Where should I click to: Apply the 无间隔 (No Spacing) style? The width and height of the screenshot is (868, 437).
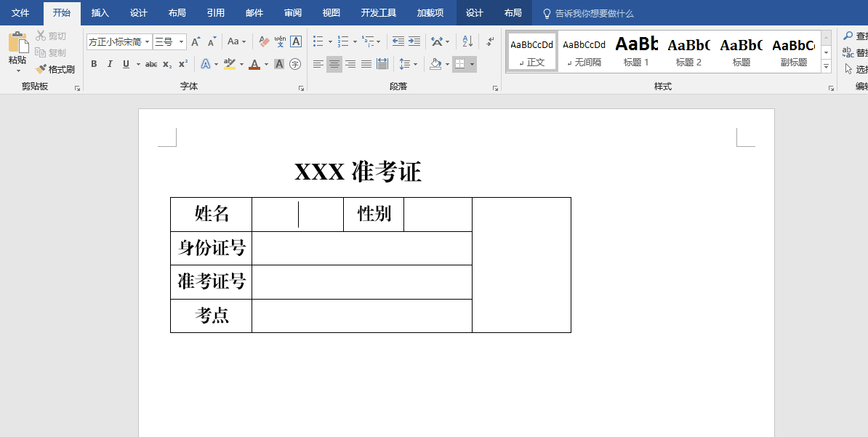[584, 52]
